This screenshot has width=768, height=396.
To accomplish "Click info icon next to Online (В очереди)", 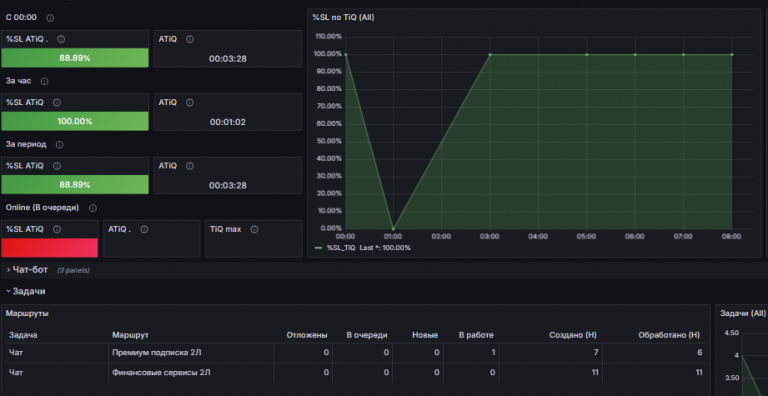I will click(x=93, y=208).
